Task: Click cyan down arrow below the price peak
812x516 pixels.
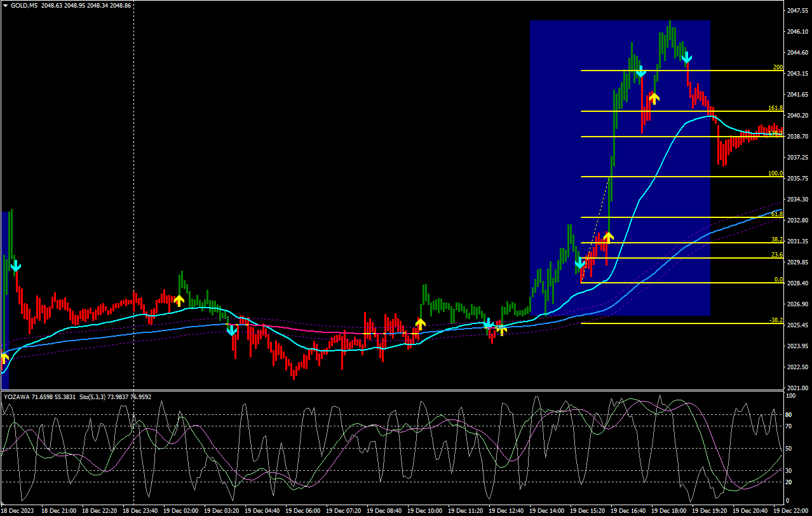Action: tap(687, 58)
